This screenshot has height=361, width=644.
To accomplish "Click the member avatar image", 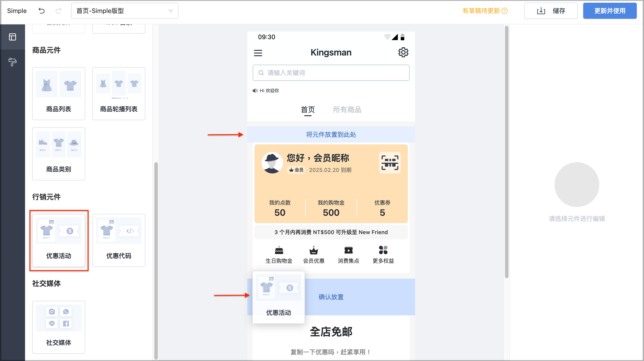I will pyautogui.click(x=272, y=163).
